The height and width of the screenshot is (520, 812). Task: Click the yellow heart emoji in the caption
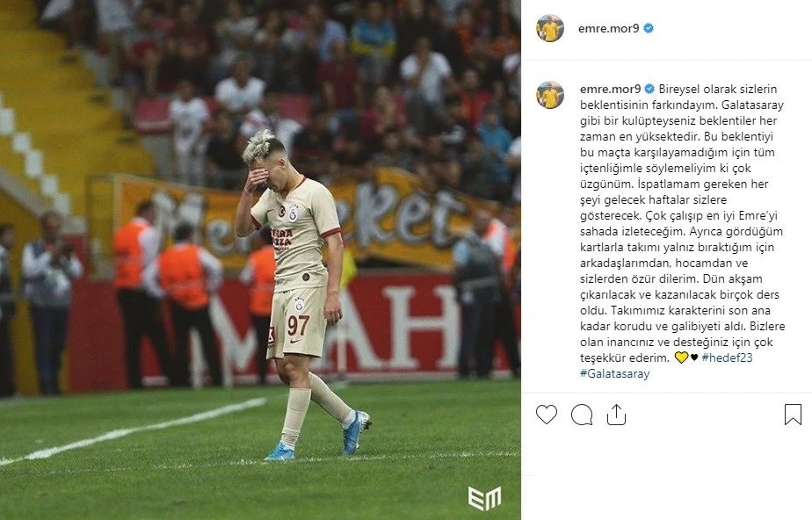[x=681, y=357]
